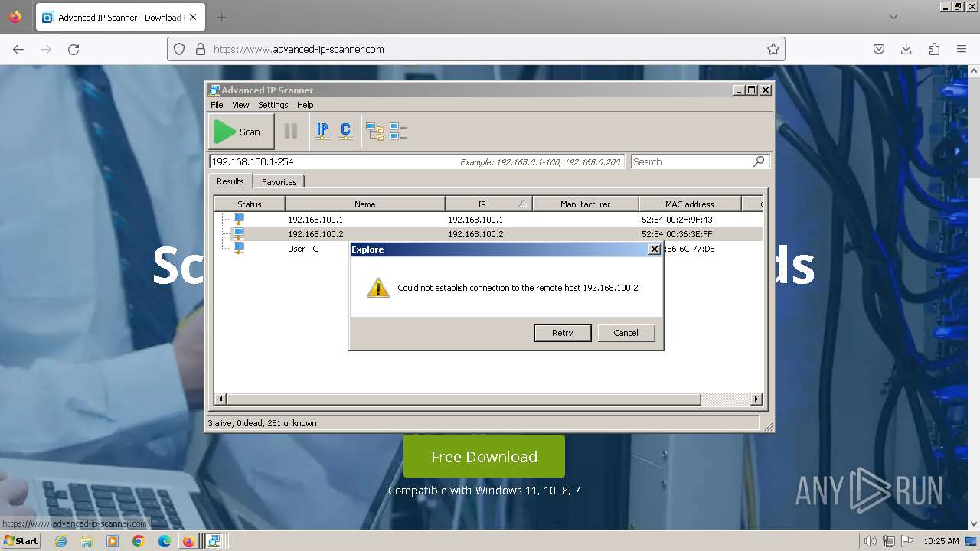The height and width of the screenshot is (551, 980).
Task: Click the Firefox taskbar button
Action: coord(188,541)
